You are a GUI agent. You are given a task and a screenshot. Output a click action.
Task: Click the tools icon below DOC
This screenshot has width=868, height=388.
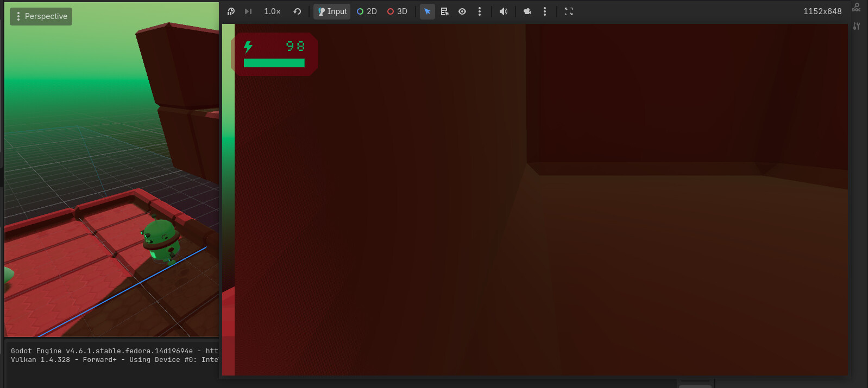857,26
